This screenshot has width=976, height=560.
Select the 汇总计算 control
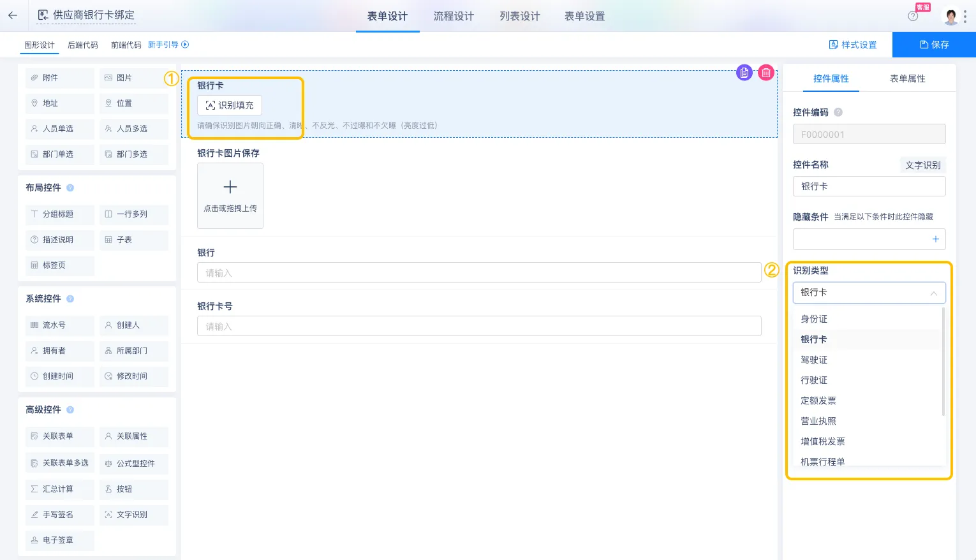coord(60,489)
